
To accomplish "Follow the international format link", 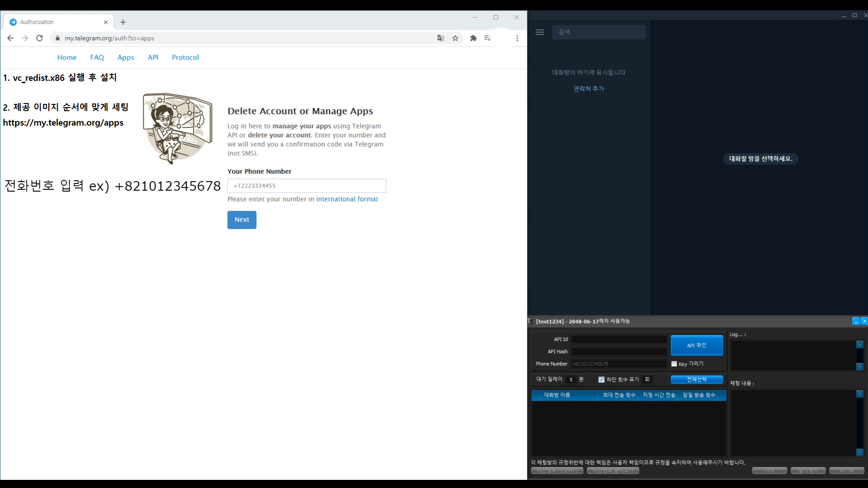I will [x=347, y=199].
